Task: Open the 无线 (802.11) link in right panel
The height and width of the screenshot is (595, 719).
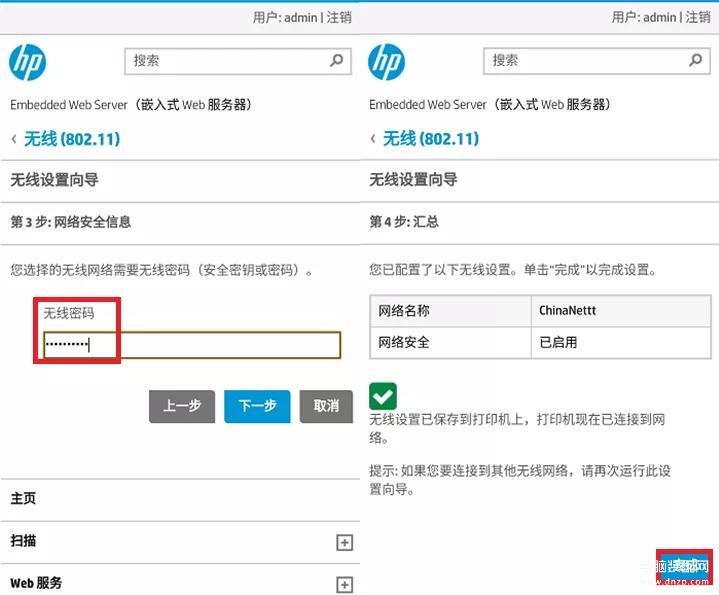Action: click(431, 138)
